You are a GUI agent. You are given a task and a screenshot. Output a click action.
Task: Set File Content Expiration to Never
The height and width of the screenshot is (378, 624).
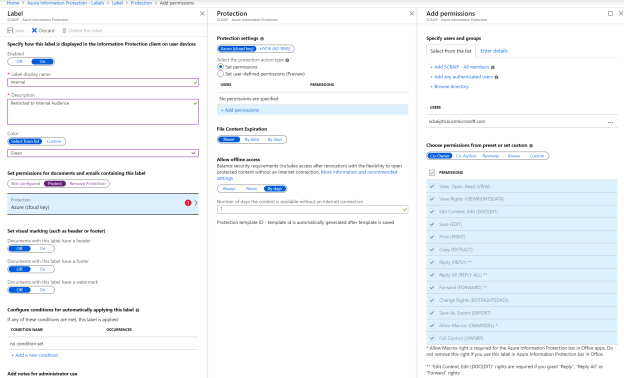pyautogui.click(x=229, y=140)
